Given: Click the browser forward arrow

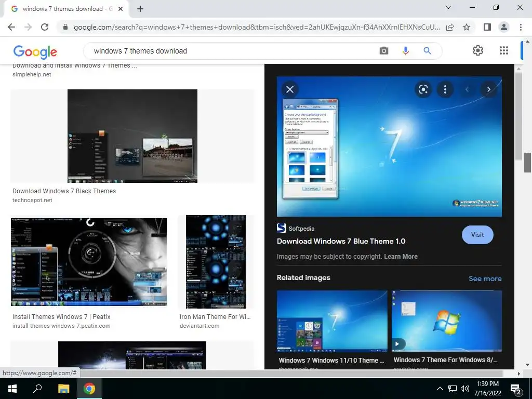Looking at the screenshot, I should coord(28,27).
